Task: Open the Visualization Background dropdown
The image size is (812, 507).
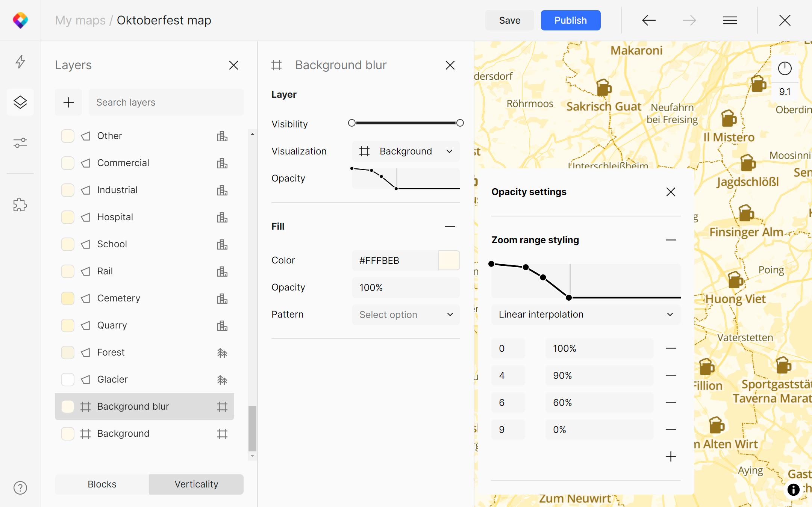Action: 406,151
